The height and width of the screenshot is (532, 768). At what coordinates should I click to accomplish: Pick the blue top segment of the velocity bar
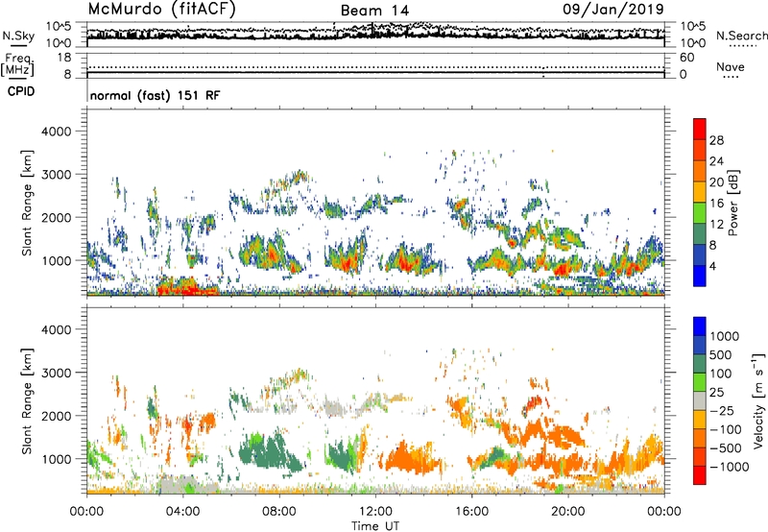pos(700,326)
